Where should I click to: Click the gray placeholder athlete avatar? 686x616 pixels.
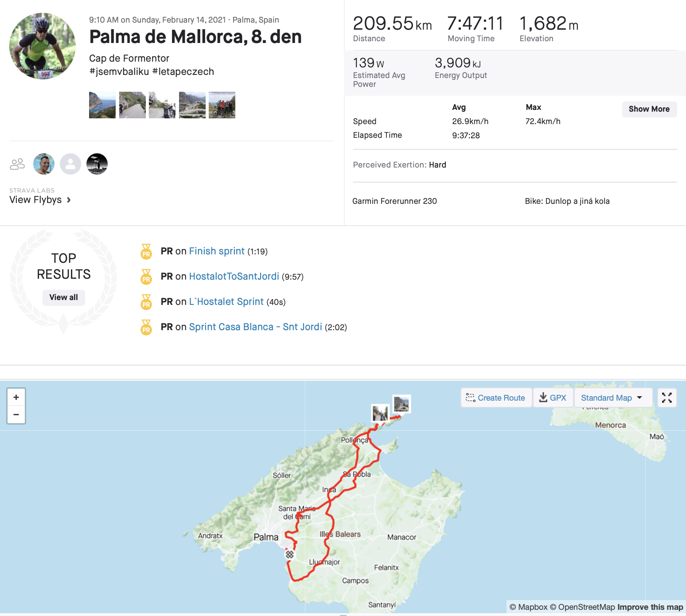(x=70, y=164)
